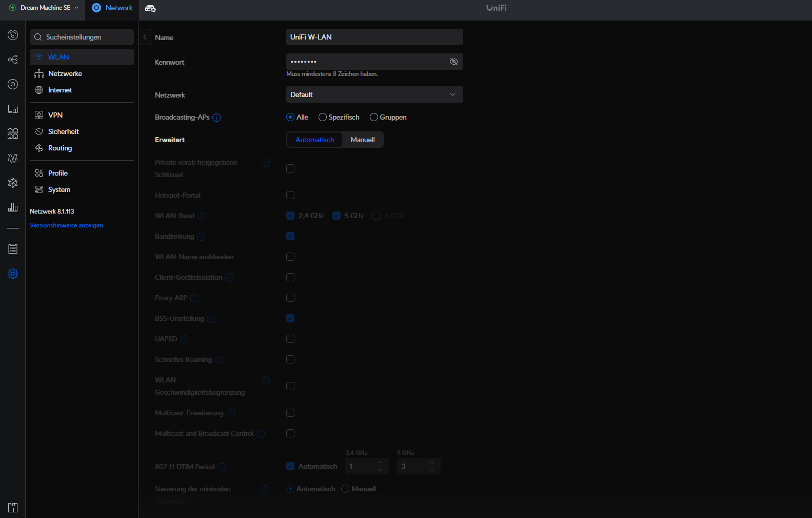This screenshot has width=812, height=518.
Task: Open Routing settings menu item
Action: (82, 148)
